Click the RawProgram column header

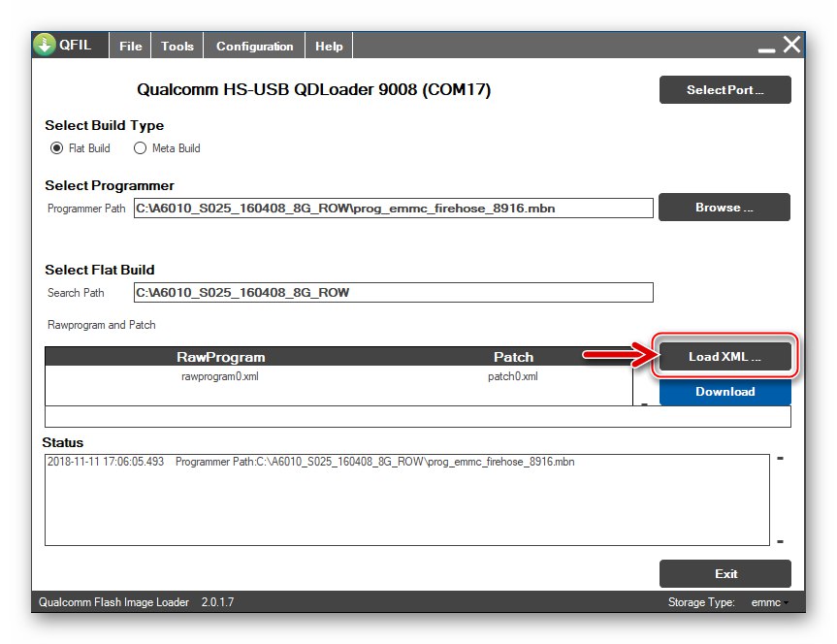click(x=220, y=357)
